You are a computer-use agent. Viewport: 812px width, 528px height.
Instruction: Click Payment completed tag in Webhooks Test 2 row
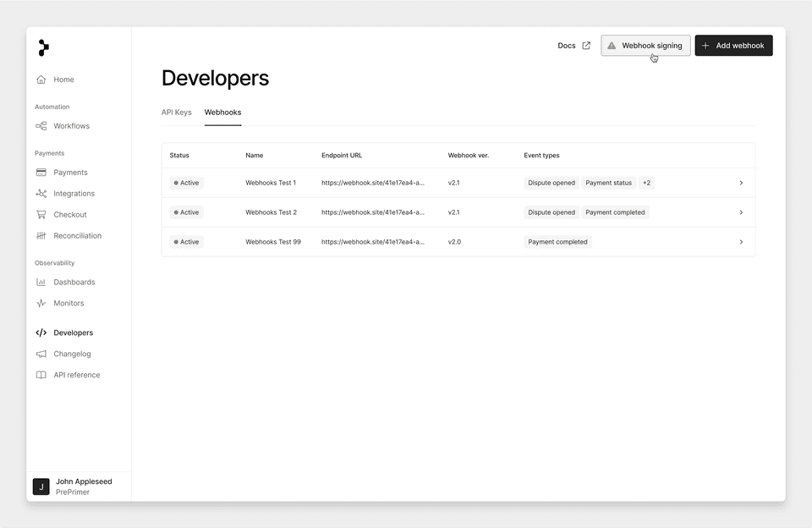[x=615, y=212]
